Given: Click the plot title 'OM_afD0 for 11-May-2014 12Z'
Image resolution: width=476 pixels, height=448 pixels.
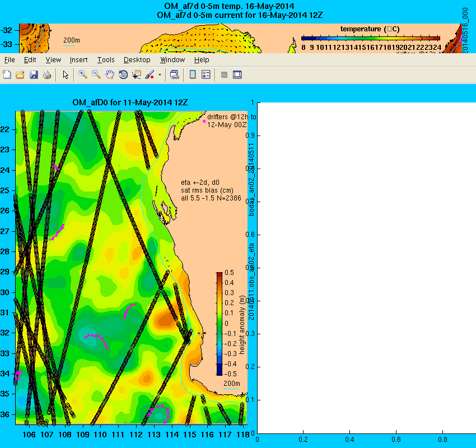Looking at the screenshot, I should click(130, 102).
